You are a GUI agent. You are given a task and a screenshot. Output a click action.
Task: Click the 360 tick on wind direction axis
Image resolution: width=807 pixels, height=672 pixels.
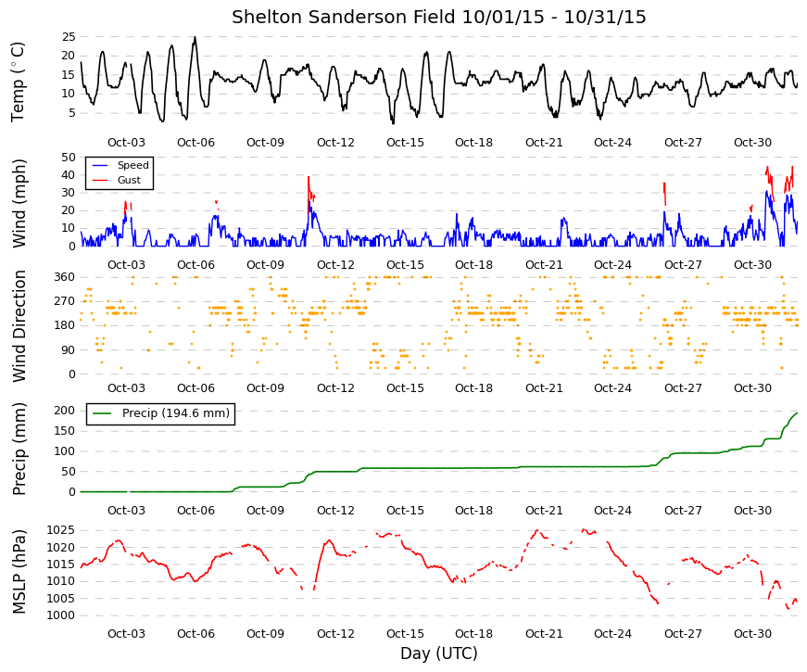[64, 277]
